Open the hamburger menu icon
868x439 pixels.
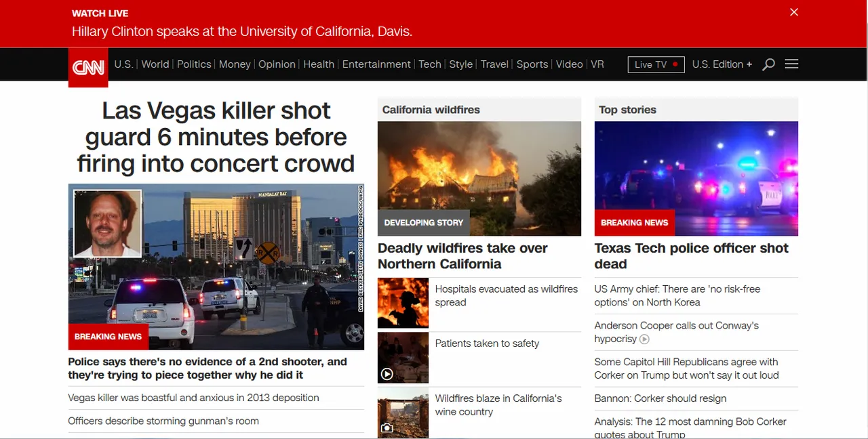[791, 64]
